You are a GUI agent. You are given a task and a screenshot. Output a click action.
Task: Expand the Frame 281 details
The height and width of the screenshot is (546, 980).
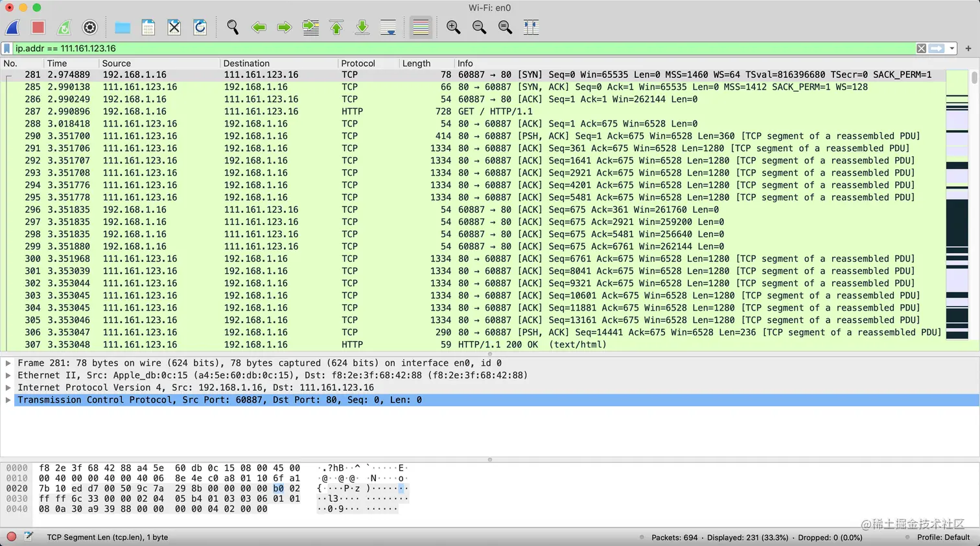(x=8, y=363)
